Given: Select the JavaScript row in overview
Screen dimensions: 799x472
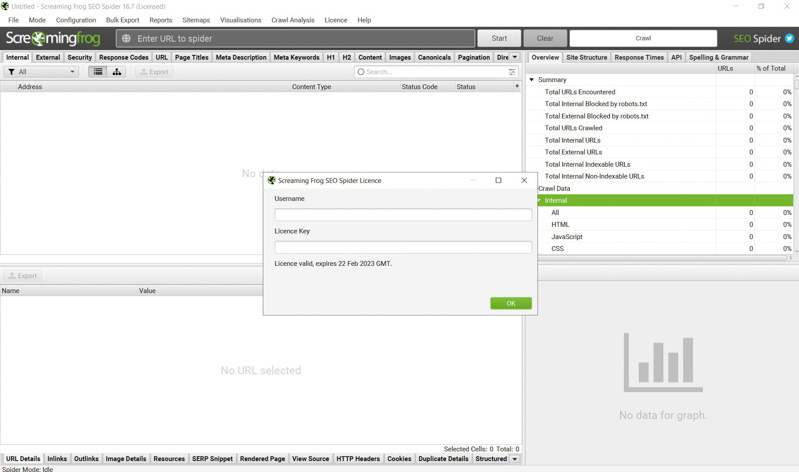Looking at the screenshot, I should (566, 237).
